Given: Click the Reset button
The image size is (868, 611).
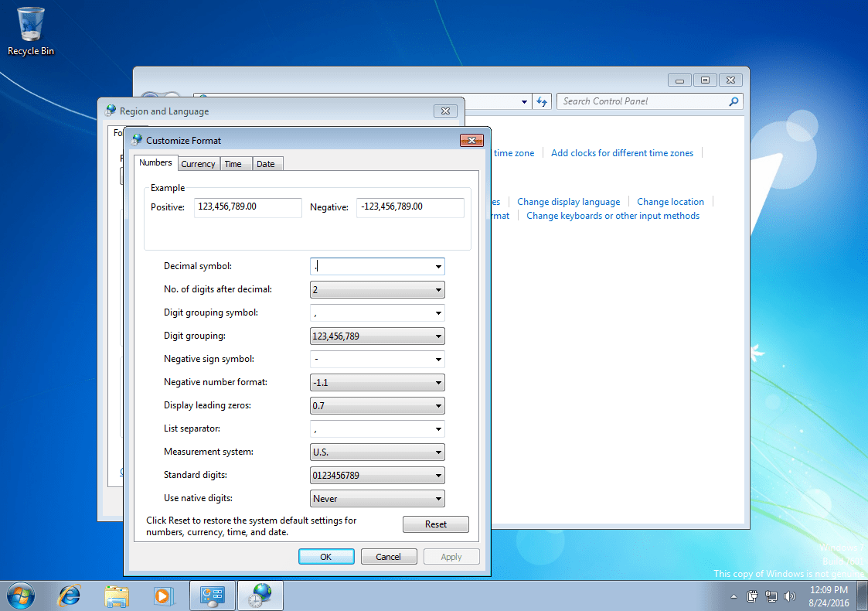Looking at the screenshot, I should (436, 524).
